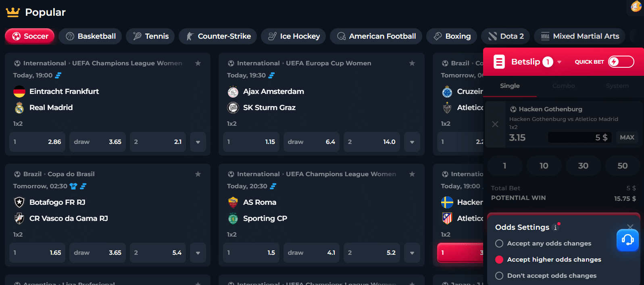Toggle the Quick Bet switch
Screen dimensions: 644x285
(x=621, y=62)
